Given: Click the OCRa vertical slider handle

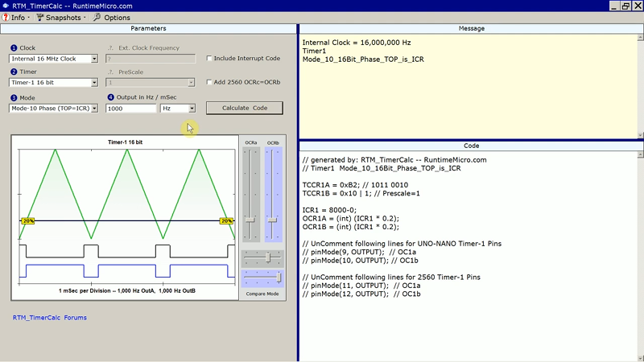Looking at the screenshot, I should point(251,219).
